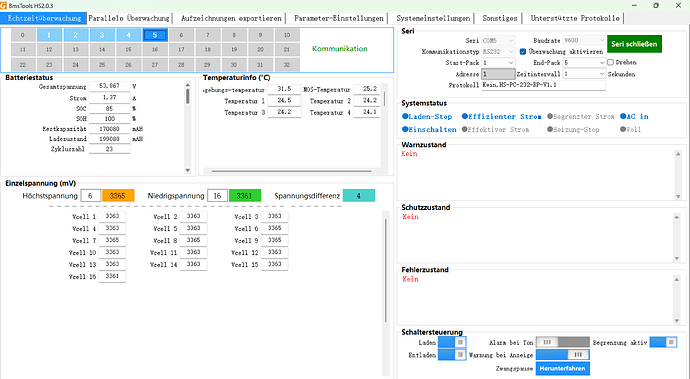Click Batteriestatus scrollbar down arrow
690x379 pixels.
188,170
